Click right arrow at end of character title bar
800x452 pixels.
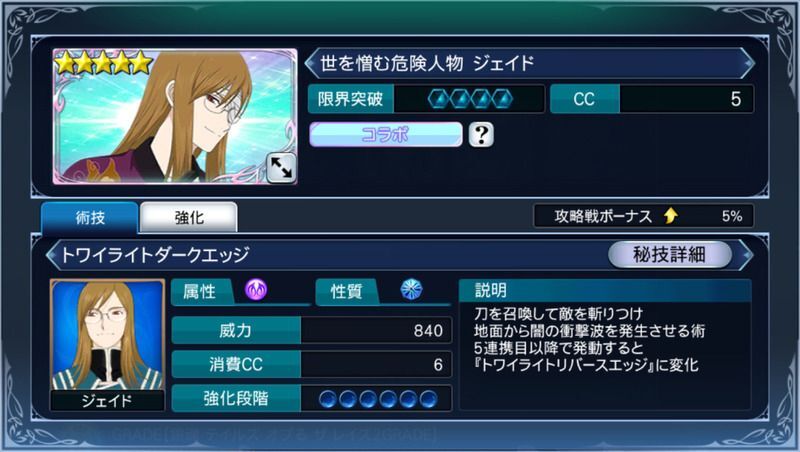click(x=748, y=63)
